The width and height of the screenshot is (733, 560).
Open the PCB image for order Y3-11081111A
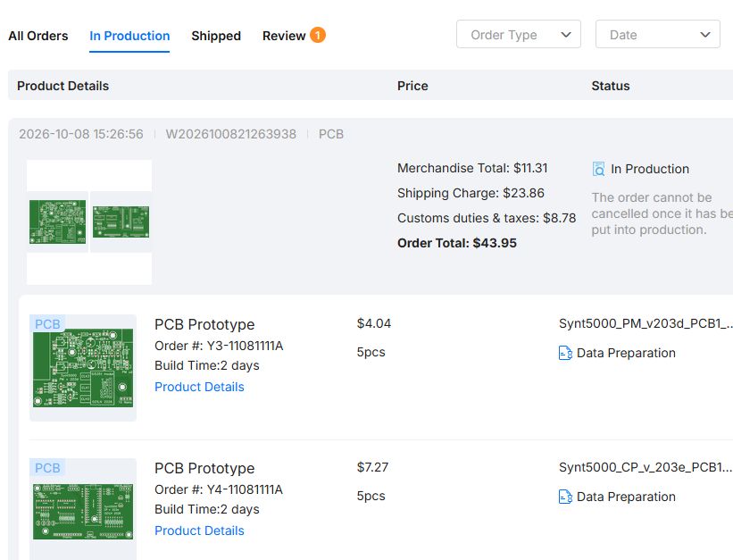click(x=83, y=368)
